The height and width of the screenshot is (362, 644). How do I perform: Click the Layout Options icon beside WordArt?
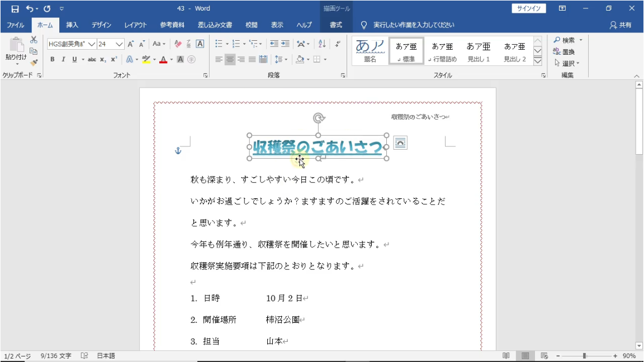[x=400, y=143]
